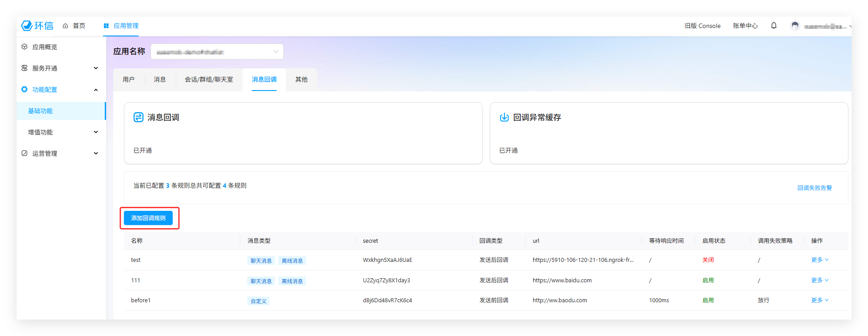Click the 添加回调规则 button
This screenshot has height=336, width=868.
148,218
